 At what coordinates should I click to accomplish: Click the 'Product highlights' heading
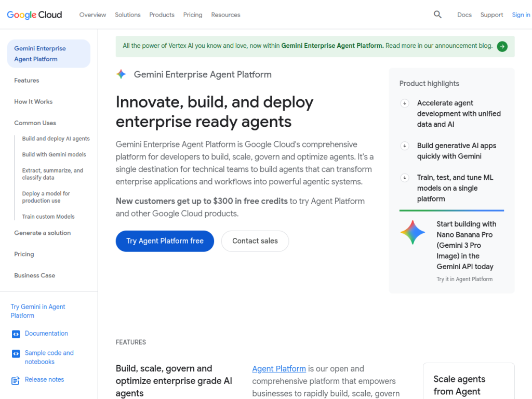(x=429, y=84)
